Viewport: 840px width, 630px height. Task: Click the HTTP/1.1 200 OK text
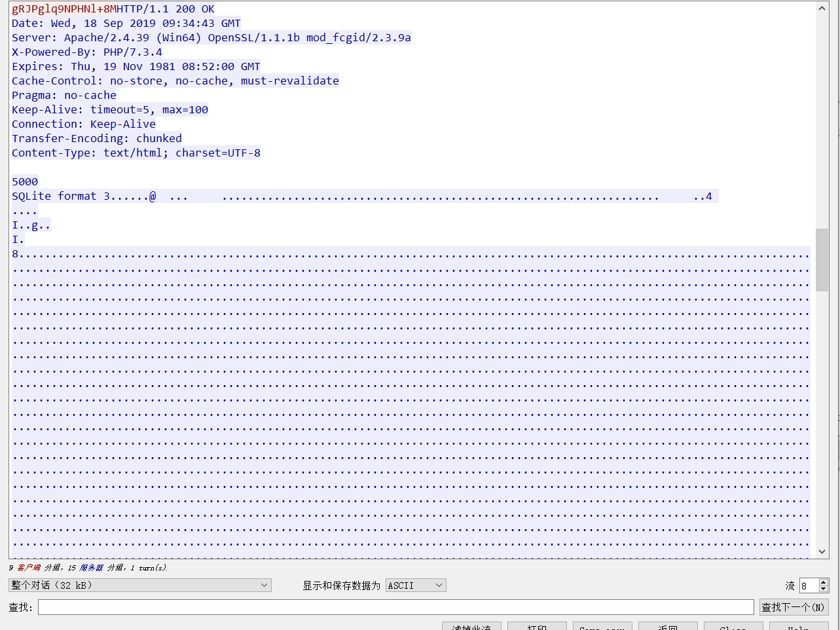[166, 9]
